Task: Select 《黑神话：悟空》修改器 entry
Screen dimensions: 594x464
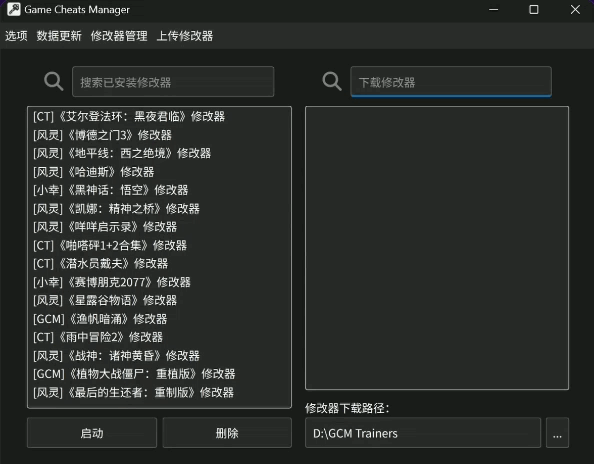Action: 159,190
